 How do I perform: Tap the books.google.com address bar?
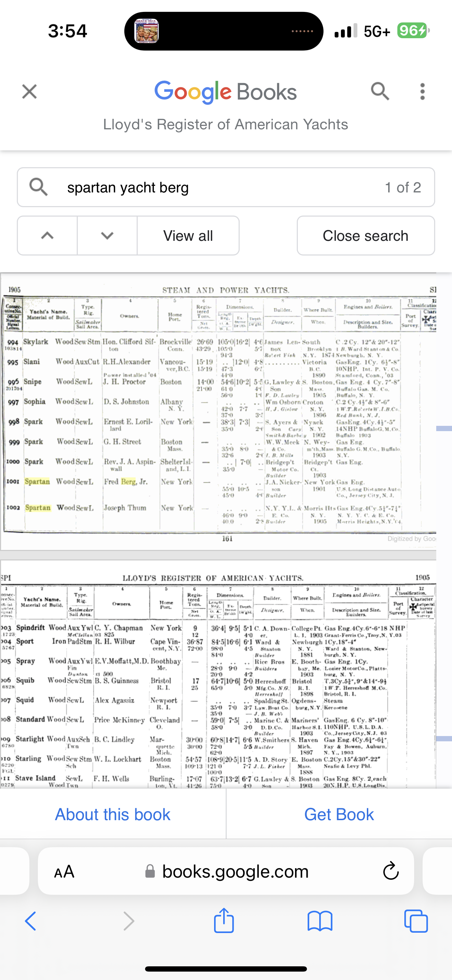click(235, 871)
